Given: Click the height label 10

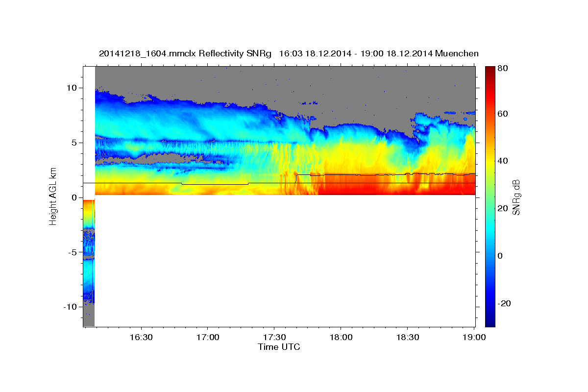Looking at the screenshot, I should 73,88.
